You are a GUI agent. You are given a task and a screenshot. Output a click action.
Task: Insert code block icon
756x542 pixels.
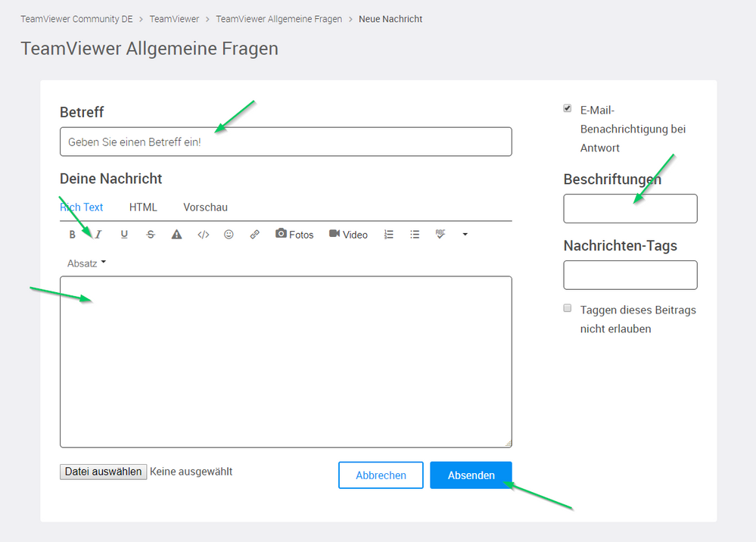(x=203, y=235)
